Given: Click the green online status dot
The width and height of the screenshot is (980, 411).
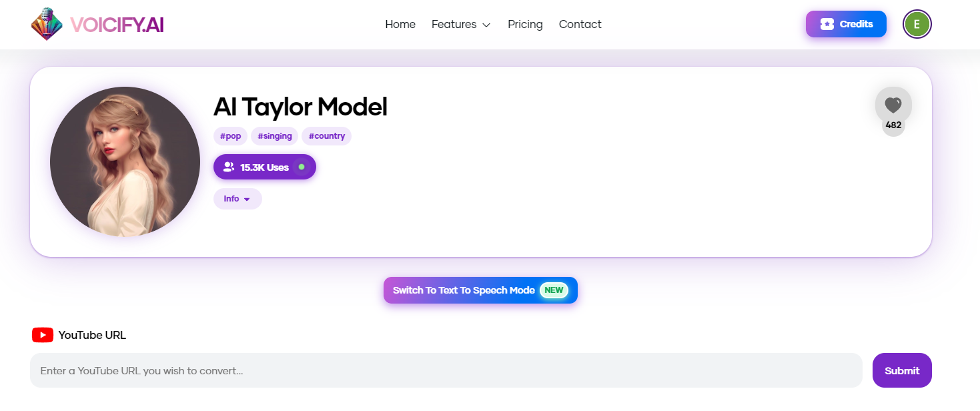Looking at the screenshot, I should [302, 167].
